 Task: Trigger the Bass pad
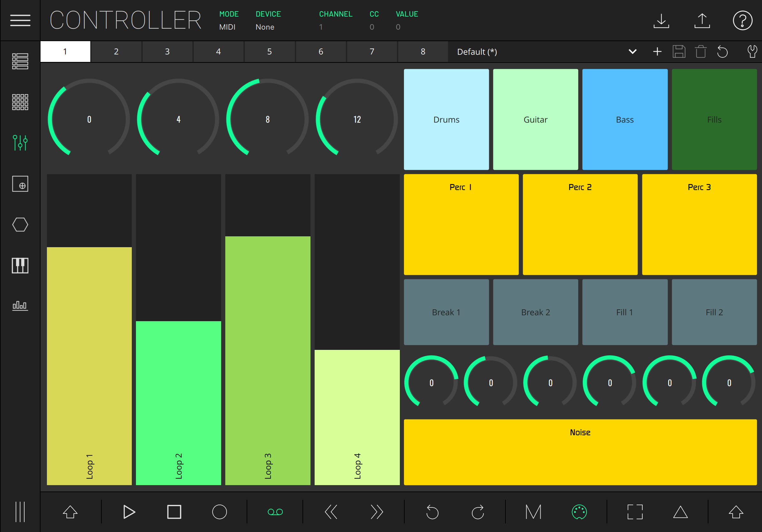624,119
